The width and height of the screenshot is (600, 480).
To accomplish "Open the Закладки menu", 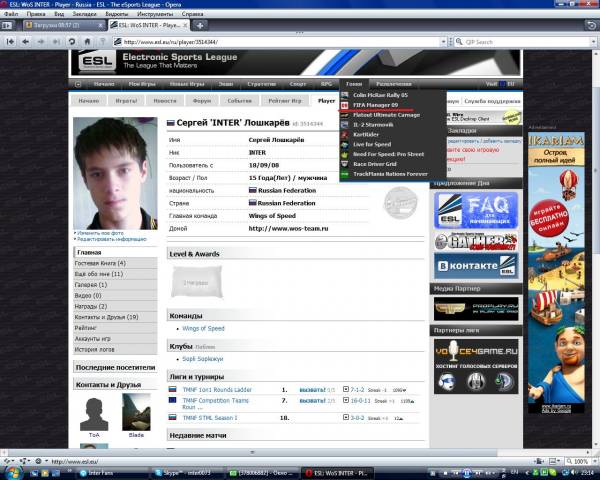I will pyautogui.click(x=85, y=14).
